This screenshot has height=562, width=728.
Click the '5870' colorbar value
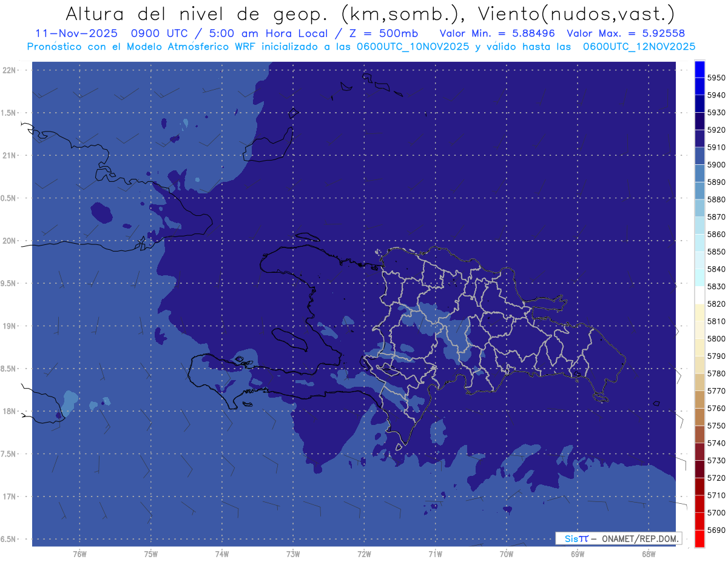coord(716,216)
